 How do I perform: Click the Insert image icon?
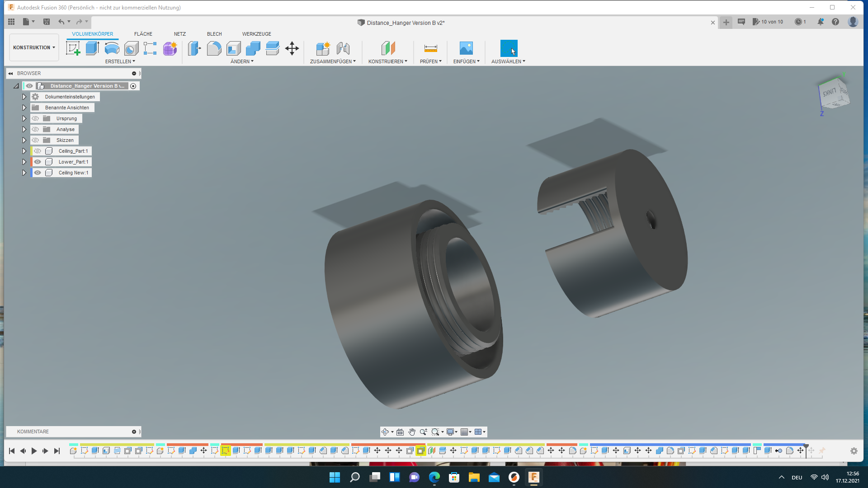click(x=466, y=48)
